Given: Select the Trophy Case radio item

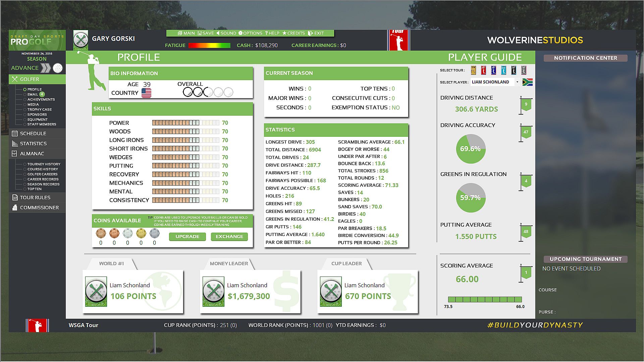Looking at the screenshot, I should [x=25, y=110].
